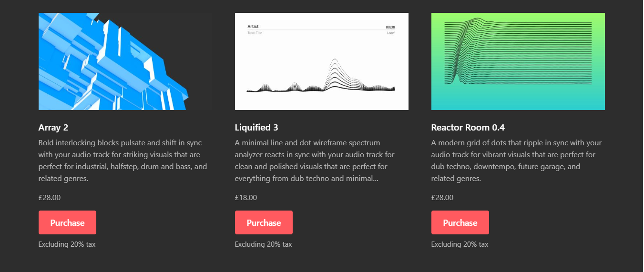Image resolution: width=644 pixels, height=272 pixels.
Task: Click the tax note below Array 2's Purchase button
Action: coord(67,244)
